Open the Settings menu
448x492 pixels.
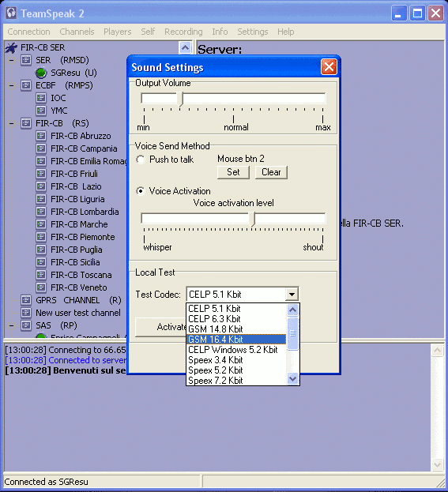pyautogui.click(x=253, y=32)
